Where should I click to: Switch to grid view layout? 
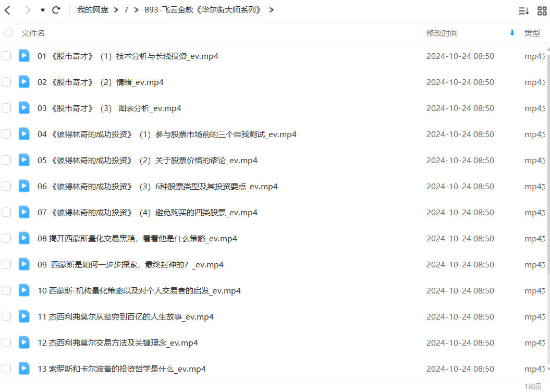tap(542, 11)
